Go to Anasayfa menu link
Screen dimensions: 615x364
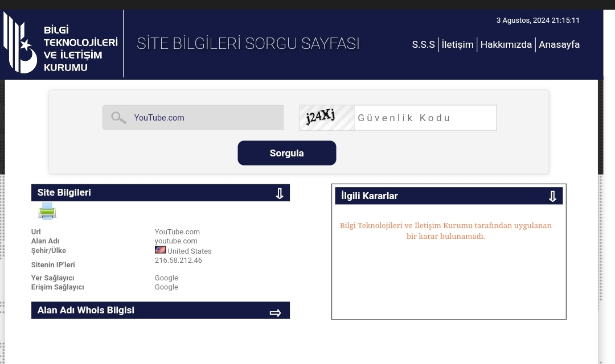tap(559, 45)
